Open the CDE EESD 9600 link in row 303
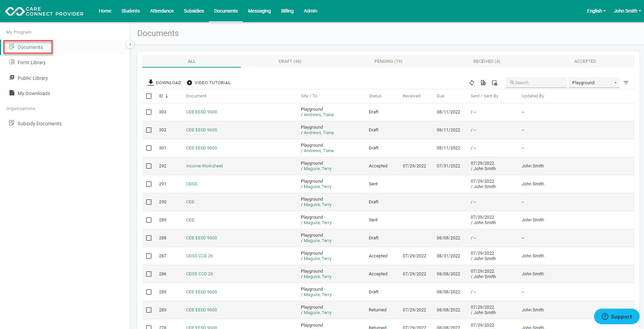644x329 pixels. pyautogui.click(x=201, y=112)
